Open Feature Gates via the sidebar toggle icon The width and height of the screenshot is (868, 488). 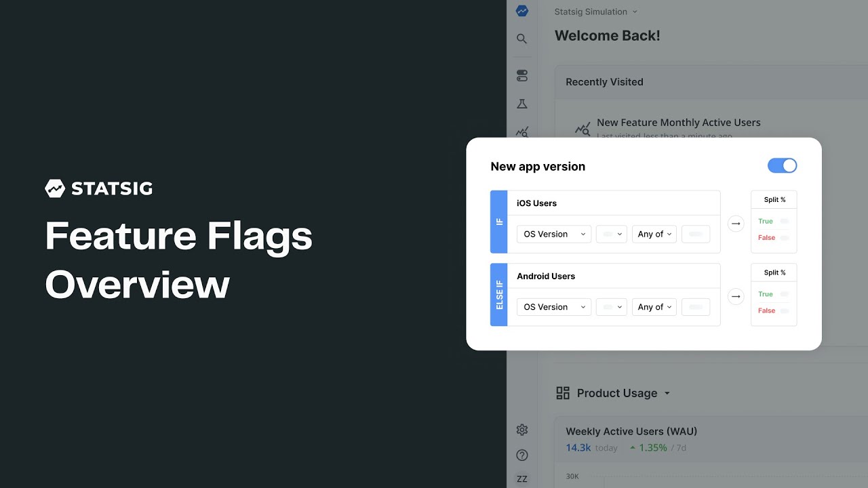pos(521,75)
